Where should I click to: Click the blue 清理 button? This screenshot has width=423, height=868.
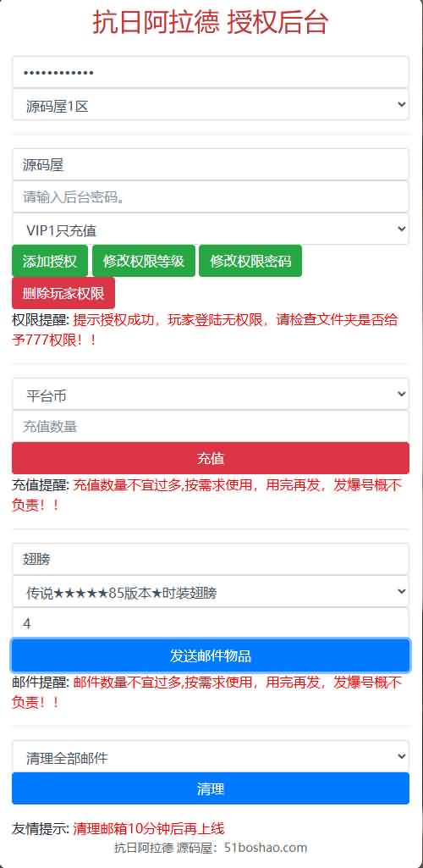pyautogui.click(x=210, y=789)
